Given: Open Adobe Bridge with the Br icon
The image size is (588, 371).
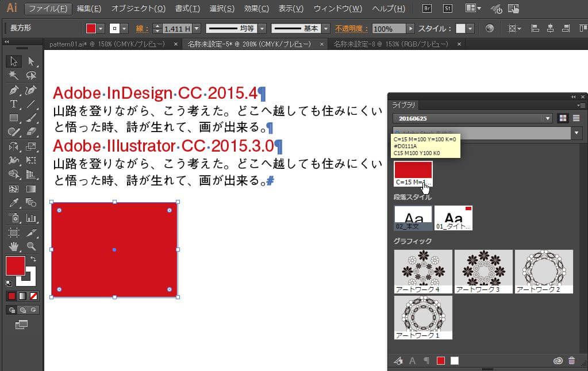Looking at the screenshot, I should pyautogui.click(x=426, y=8).
